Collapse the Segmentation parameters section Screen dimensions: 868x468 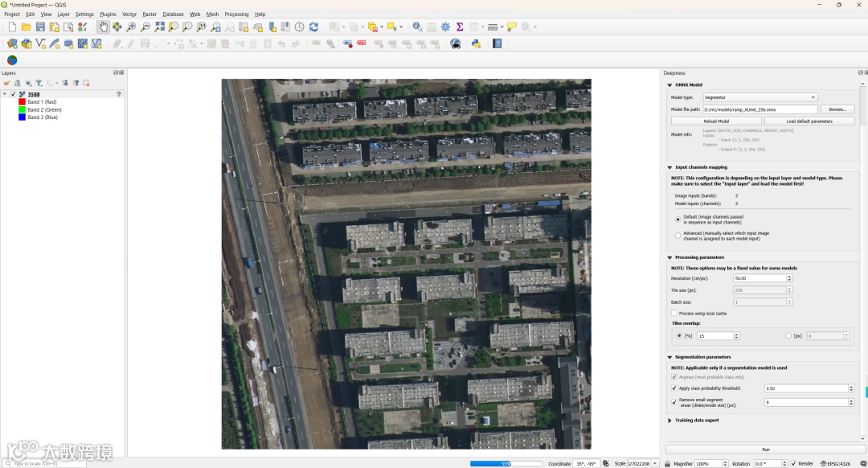(669, 357)
